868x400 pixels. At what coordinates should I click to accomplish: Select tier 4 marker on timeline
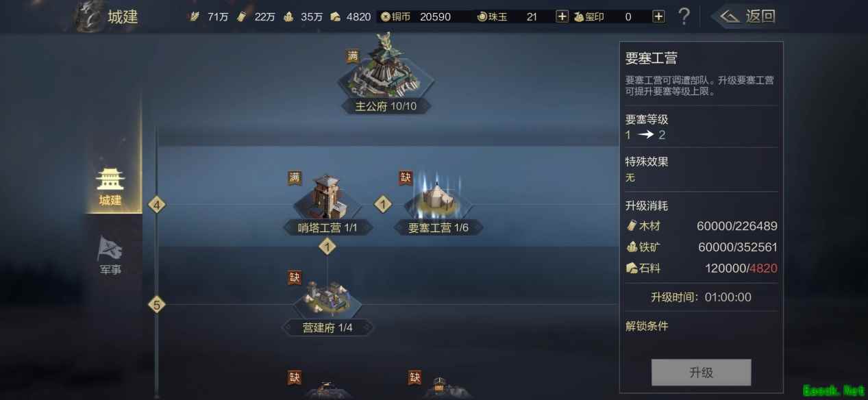(157, 204)
